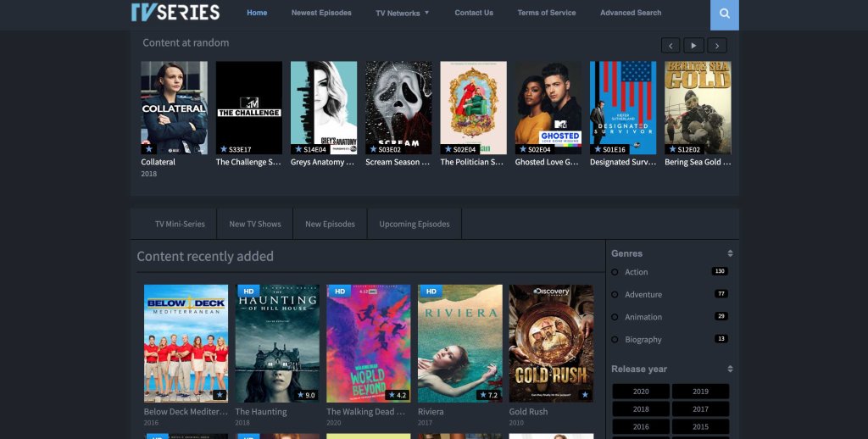This screenshot has height=439, width=868.
Task: Click HD badge on The Haunting poster
Action: pos(248,292)
